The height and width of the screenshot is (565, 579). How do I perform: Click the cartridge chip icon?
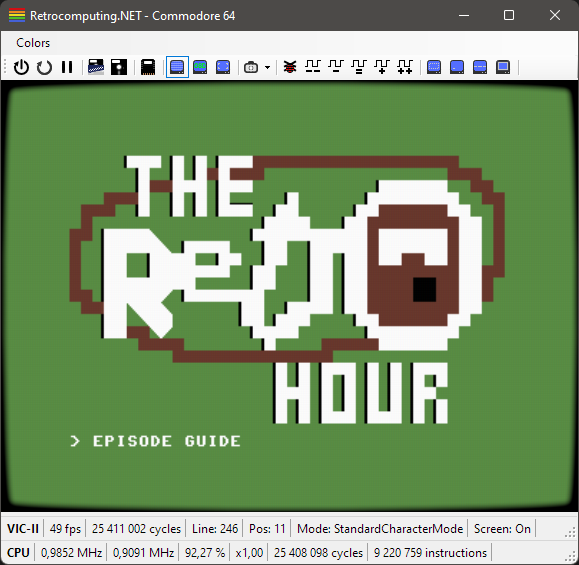(148, 67)
